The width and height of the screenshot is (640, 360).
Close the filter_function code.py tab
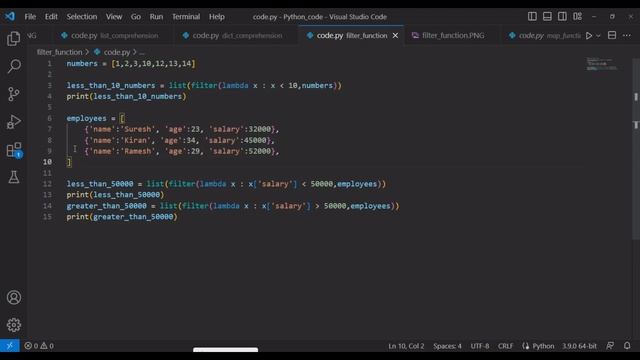(395, 36)
